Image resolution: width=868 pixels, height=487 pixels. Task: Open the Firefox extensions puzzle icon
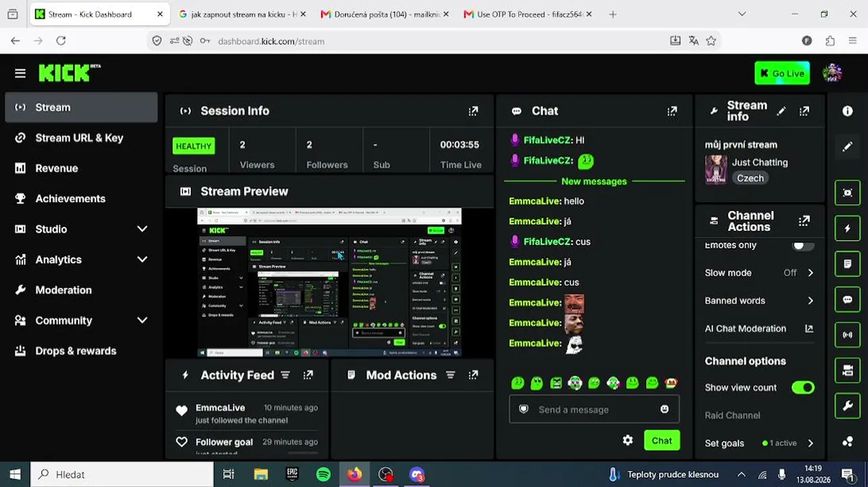[830, 41]
